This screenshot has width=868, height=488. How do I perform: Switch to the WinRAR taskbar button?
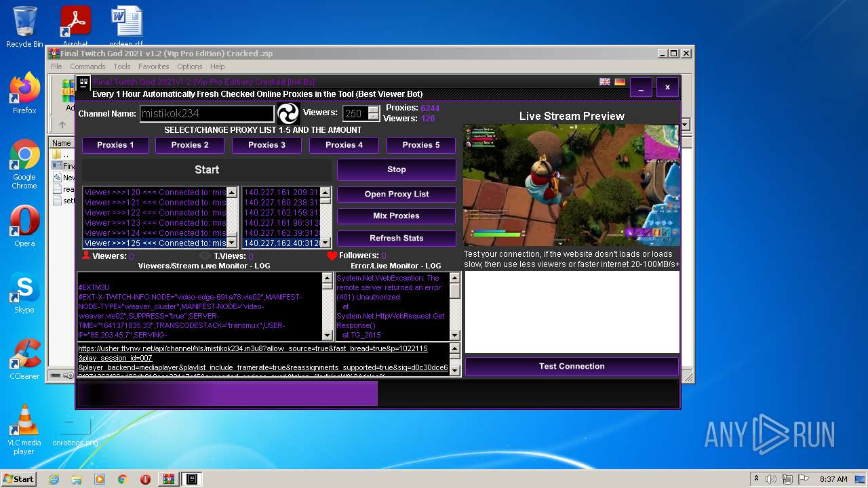168,479
